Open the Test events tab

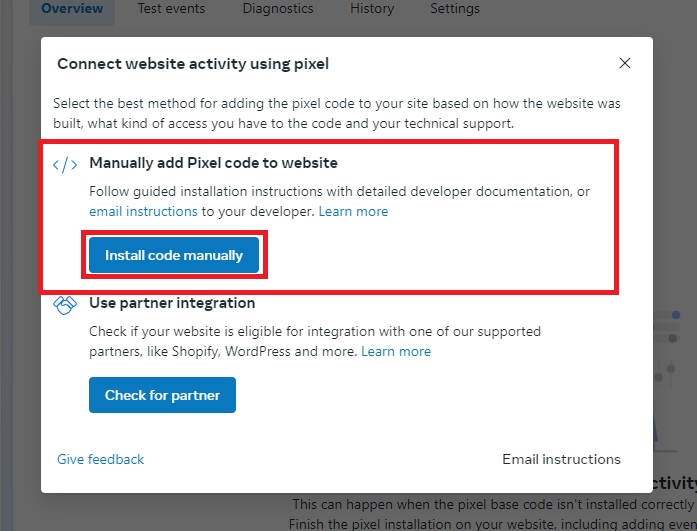171,8
